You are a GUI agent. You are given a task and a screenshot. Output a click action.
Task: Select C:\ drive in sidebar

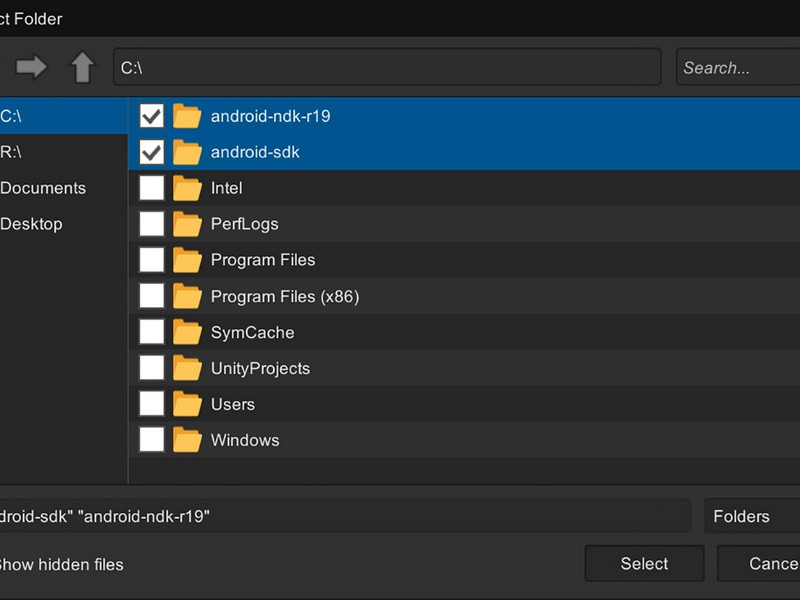point(64,116)
